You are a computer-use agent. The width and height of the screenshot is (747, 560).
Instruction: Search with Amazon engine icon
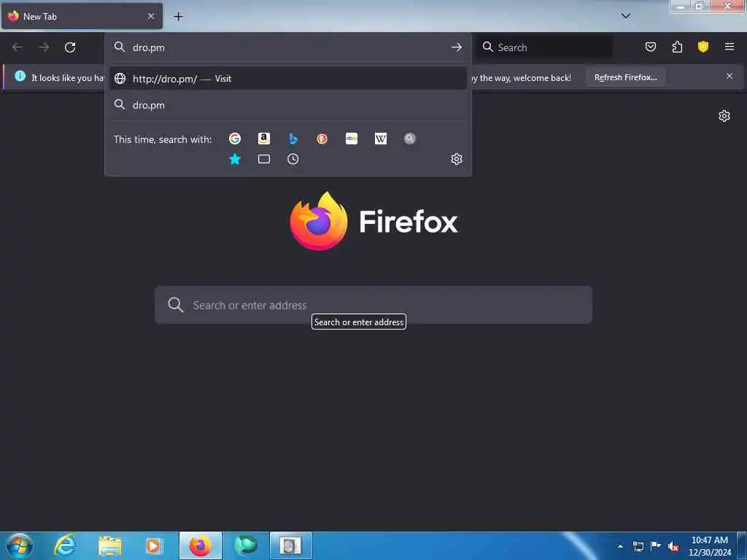click(264, 139)
